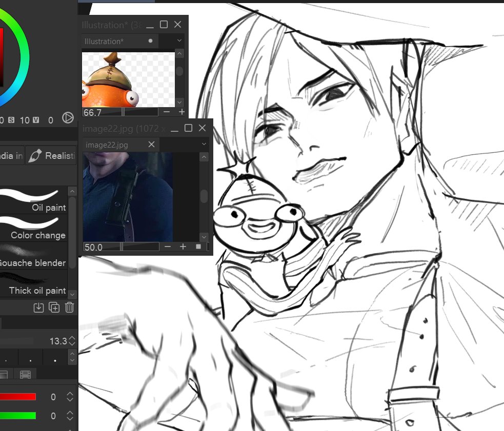Select the Color change brush
The image size is (504, 431).
point(33,228)
